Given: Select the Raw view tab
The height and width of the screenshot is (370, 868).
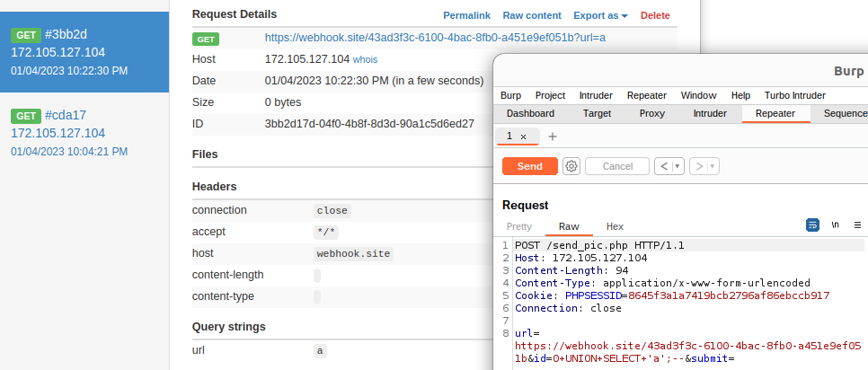Looking at the screenshot, I should coord(569,226).
